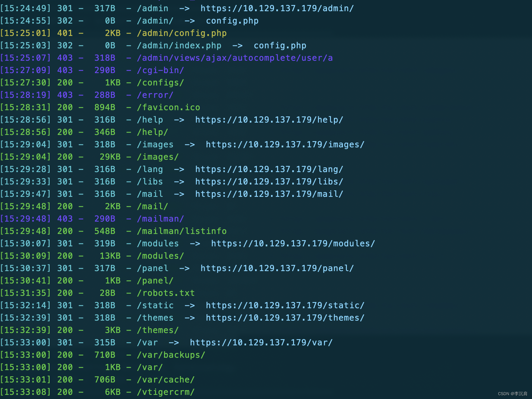Viewport: 532px width, 399px height.
Task: Click the /mailman/listinfo path
Action: (182, 231)
